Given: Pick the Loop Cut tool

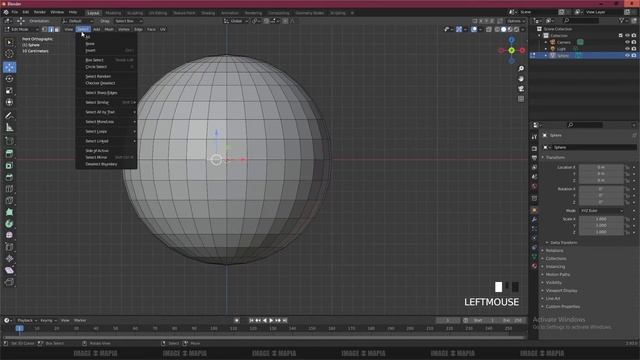Looking at the screenshot, I should coord(9,189).
